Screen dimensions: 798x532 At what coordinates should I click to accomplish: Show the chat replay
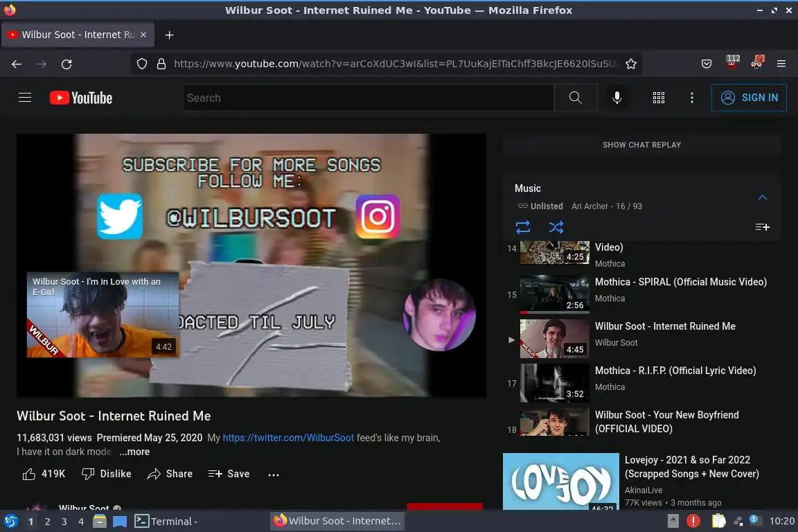[x=641, y=145]
